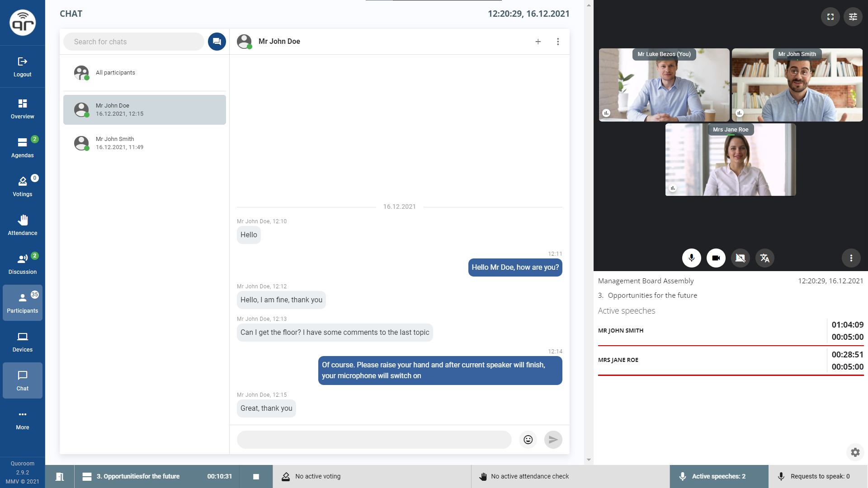Image resolution: width=868 pixels, height=488 pixels.
Task: Click the send message arrow button
Action: (553, 440)
